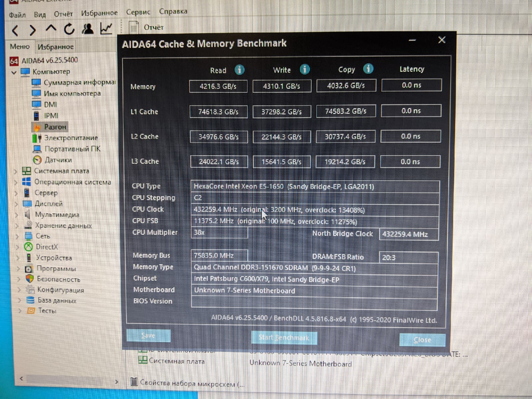Open the Избранное menu in the menu bar
Screen dimensions: 532x399
click(x=99, y=13)
